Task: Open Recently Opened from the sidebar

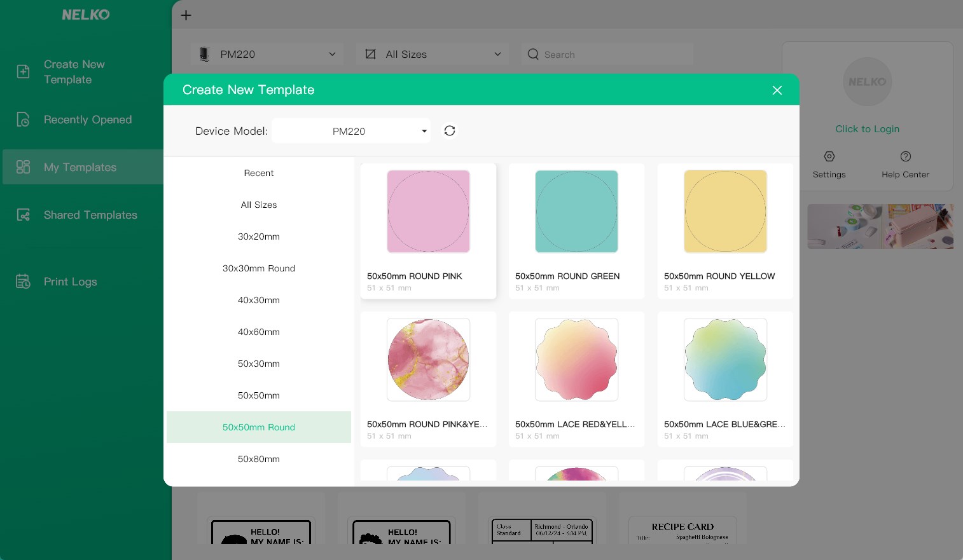Action: tap(88, 120)
